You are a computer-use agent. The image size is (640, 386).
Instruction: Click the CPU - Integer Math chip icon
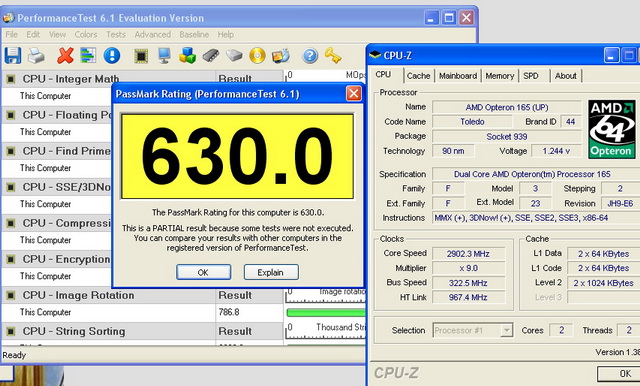point(11,79)
